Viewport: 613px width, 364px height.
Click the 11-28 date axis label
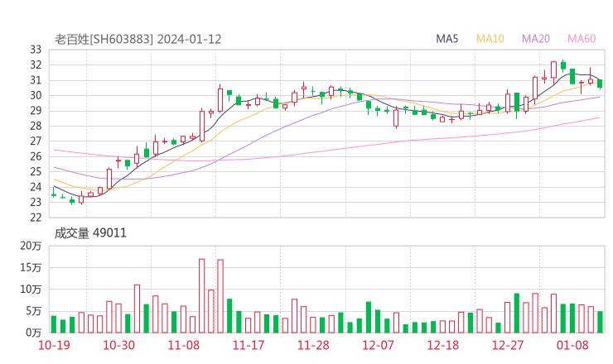pos(313,345)
